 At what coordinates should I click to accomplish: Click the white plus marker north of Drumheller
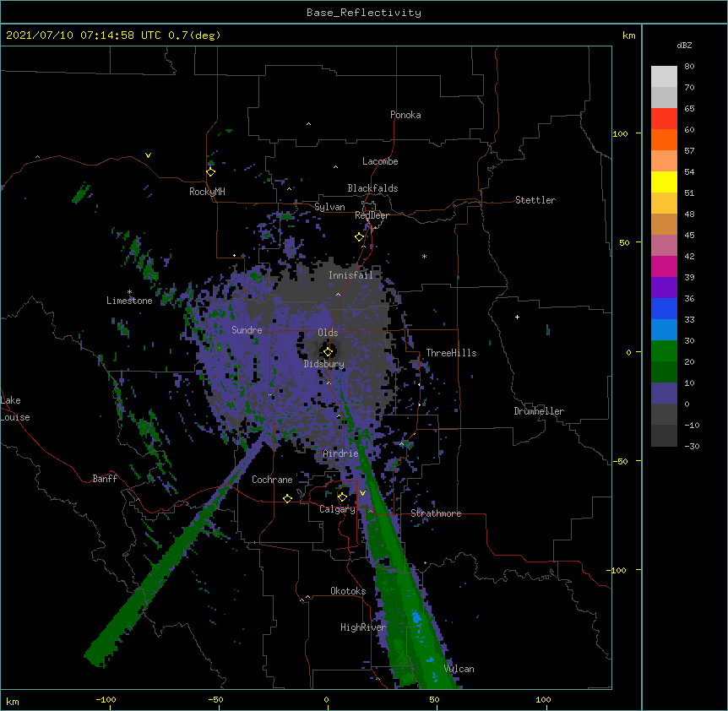coord(517,317)
